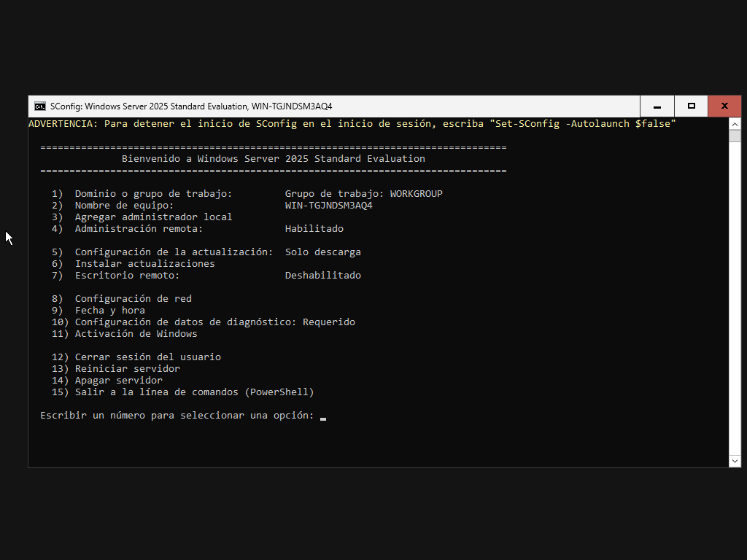Click the 'Escribir un número' prompt line
This screenshot has width=747, height=560.
177,415
